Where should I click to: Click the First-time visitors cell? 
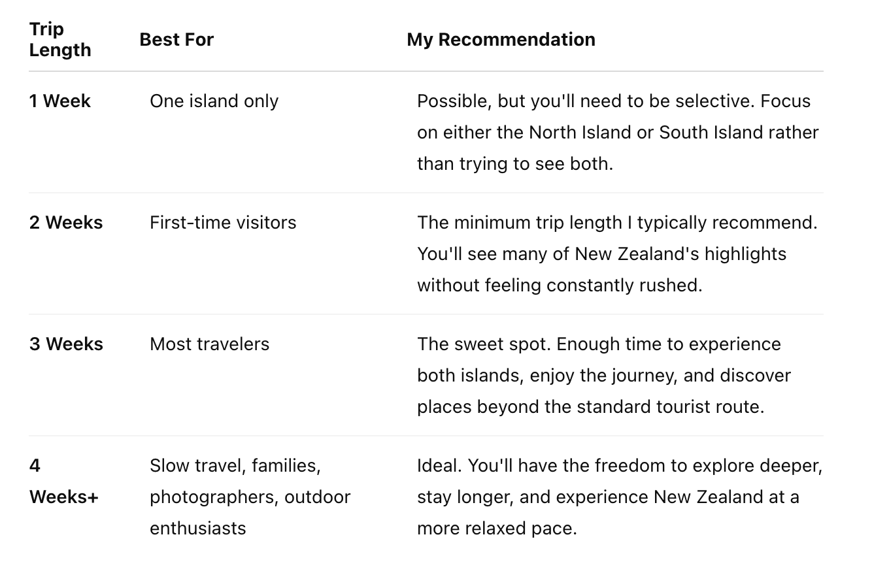point(223,222)
